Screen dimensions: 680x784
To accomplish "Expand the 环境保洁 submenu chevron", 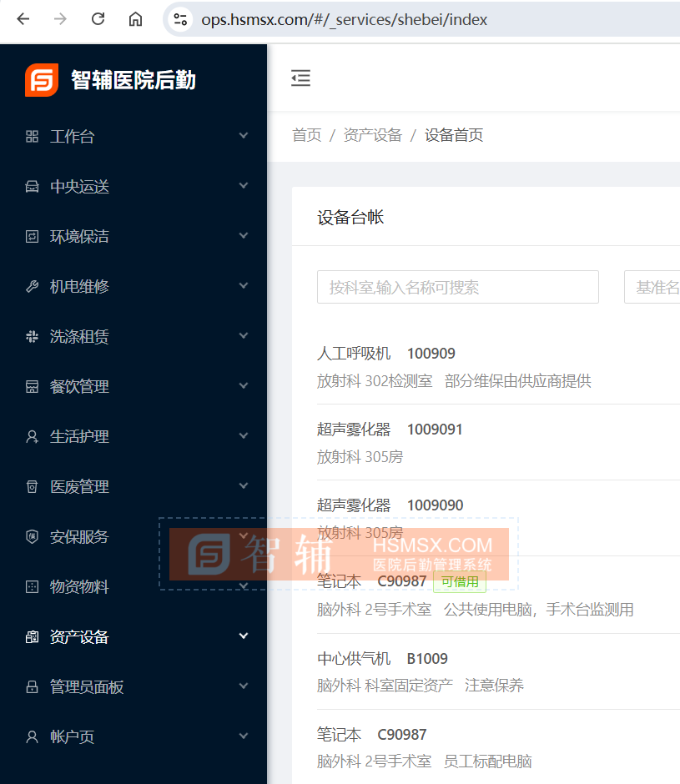I will tap(244, 236).
